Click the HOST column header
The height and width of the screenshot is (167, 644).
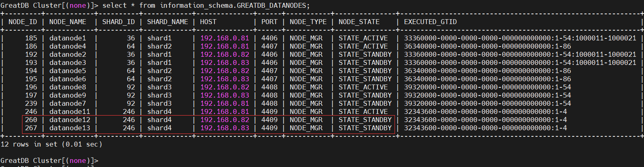coord(208,22)
